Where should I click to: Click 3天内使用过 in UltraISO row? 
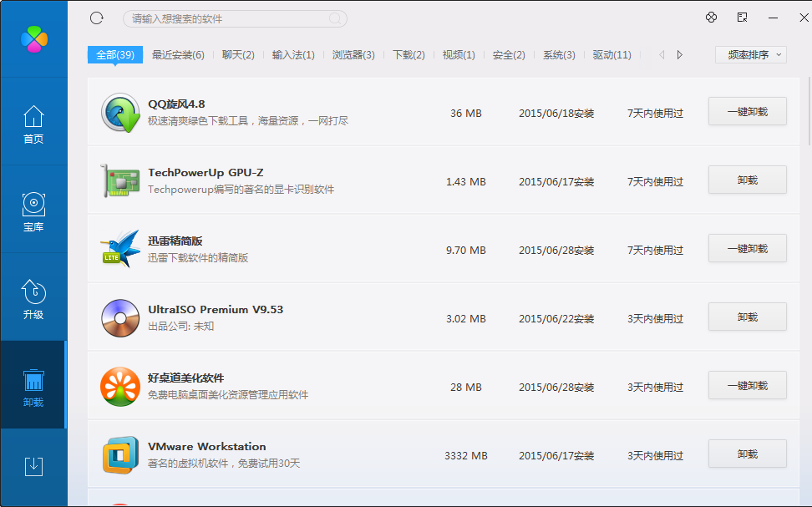tap(656, 319)
